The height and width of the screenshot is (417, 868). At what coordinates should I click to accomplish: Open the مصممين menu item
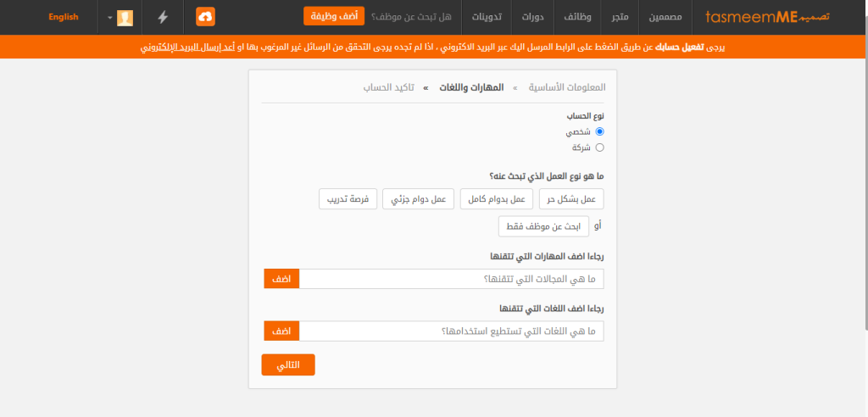click(665, 17)
